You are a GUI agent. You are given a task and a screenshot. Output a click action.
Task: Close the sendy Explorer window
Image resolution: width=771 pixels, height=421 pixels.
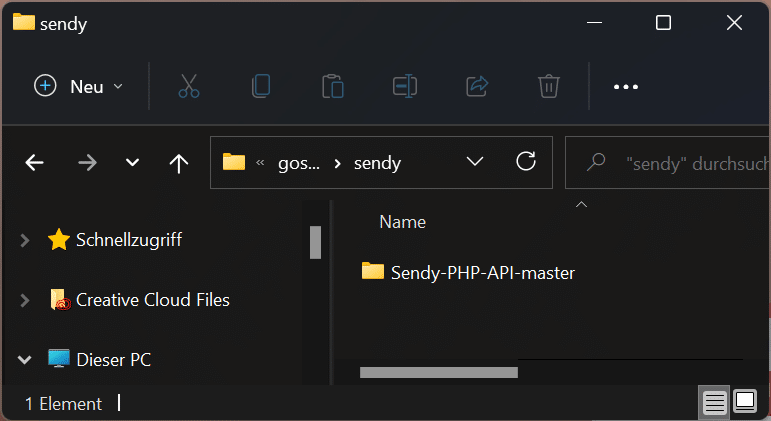coord(734,23)
